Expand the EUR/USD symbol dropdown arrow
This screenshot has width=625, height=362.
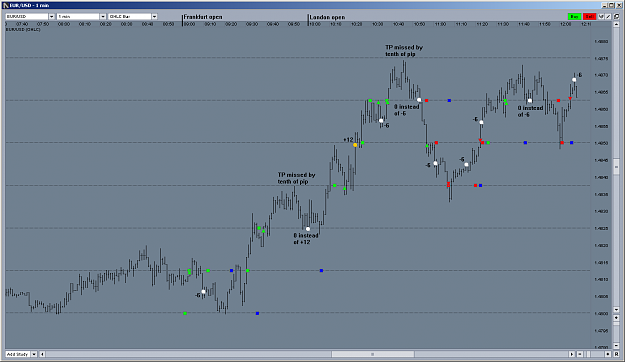(51, 16)
